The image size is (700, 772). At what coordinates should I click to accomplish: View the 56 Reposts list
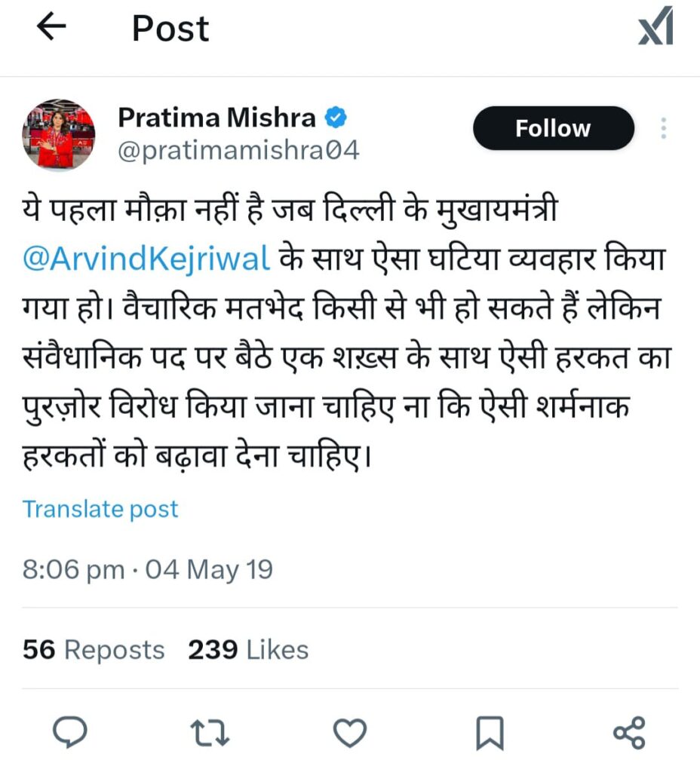pyautogui.click(x=94, y=649)
